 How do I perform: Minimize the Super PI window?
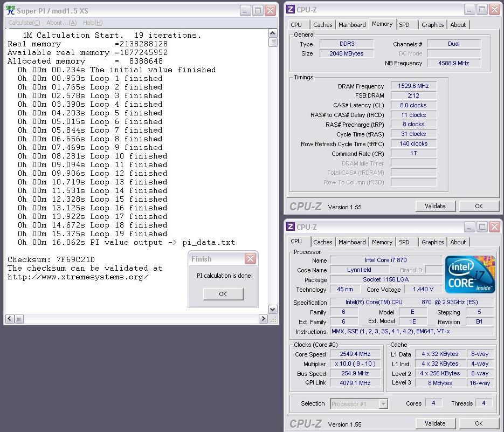click(x=245, y=11)
